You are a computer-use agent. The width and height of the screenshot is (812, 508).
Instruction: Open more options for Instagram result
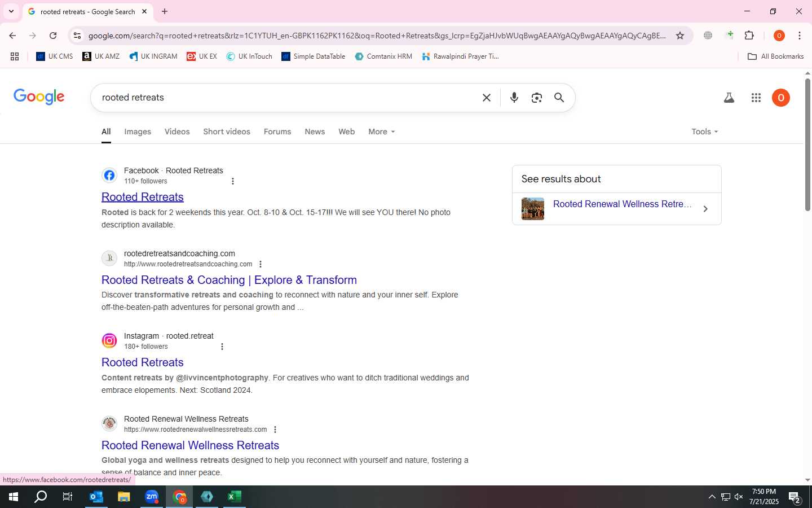tap(222, 347)
